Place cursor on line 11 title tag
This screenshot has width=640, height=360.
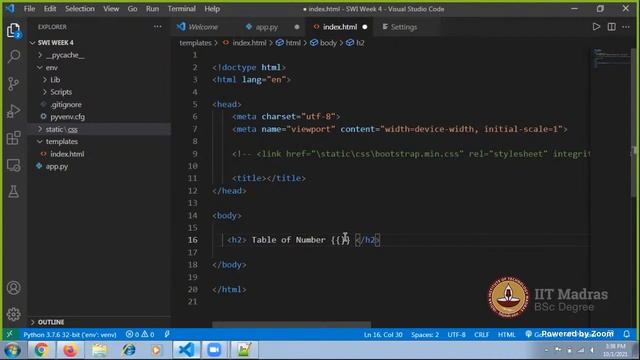click(x=269, y=178)
